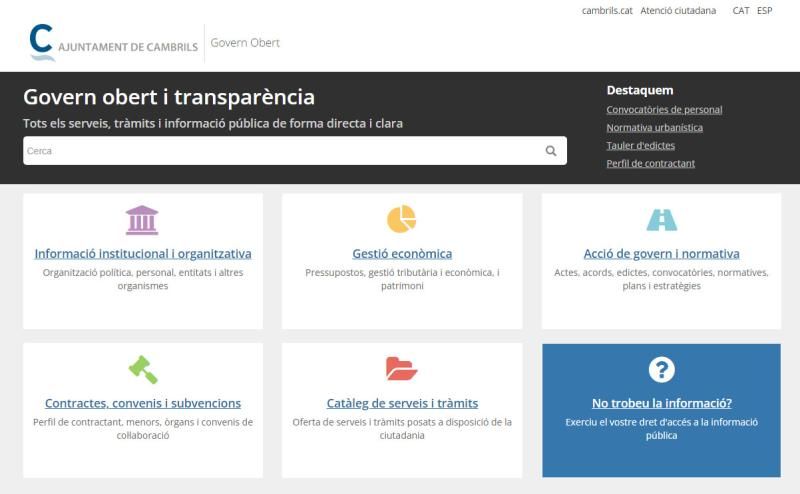This screenshot has height=494, width=800.
Task: Click the teal road icon
Action: click(661, 220)
